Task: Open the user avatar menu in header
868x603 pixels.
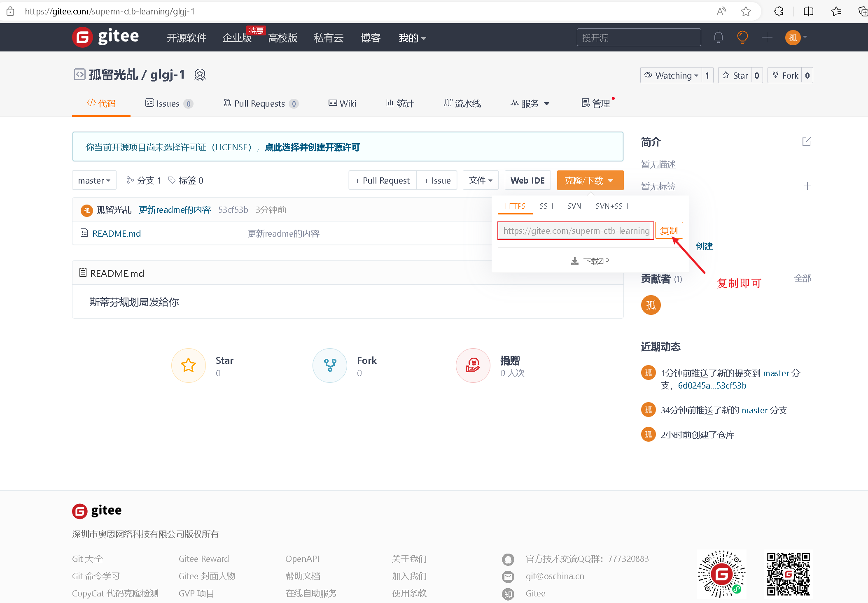Action: click(x=796, y=37)
